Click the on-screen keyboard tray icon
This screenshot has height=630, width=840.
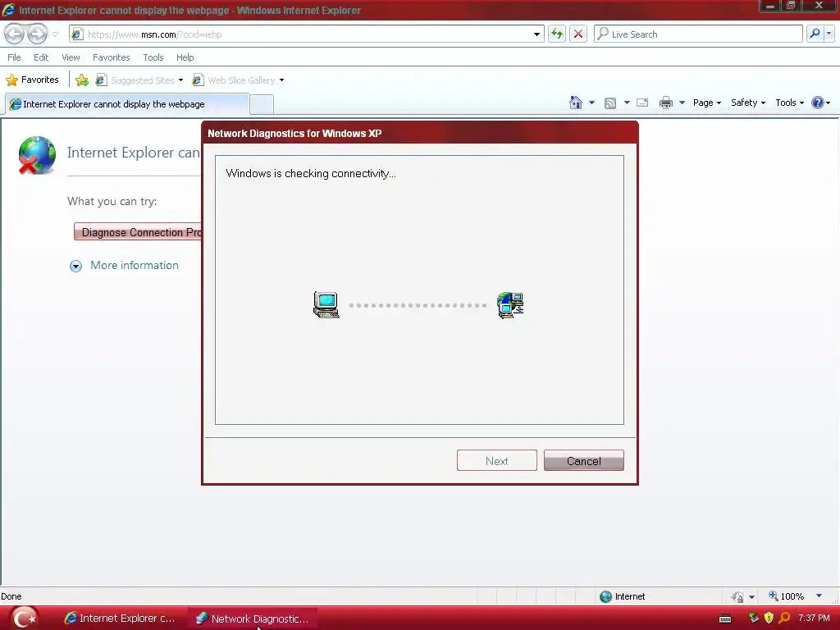(x=725, y=619)
